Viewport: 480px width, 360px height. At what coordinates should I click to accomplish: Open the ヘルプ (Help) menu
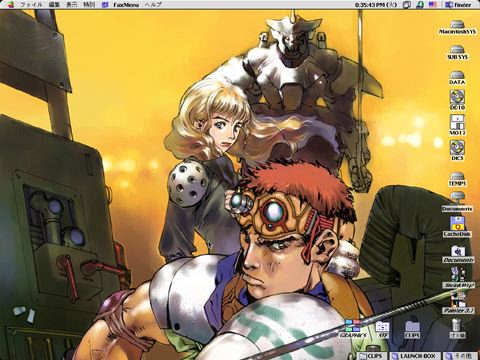pos(153,5)
